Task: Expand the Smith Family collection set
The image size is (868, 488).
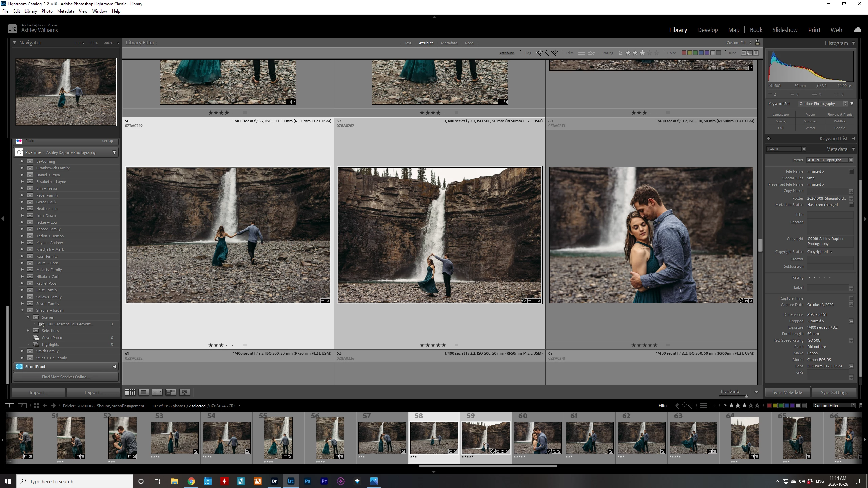Action: coord(22,351)
